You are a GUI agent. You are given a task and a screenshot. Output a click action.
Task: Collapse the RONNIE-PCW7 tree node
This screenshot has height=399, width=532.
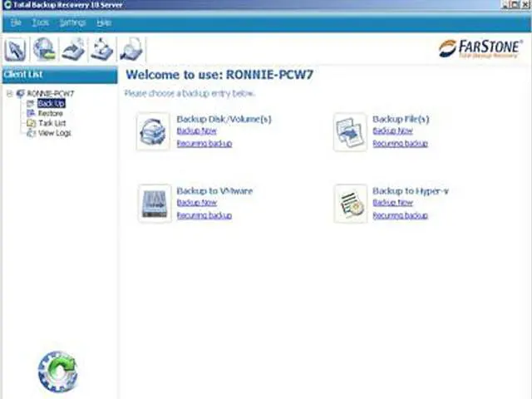(8, 94)
